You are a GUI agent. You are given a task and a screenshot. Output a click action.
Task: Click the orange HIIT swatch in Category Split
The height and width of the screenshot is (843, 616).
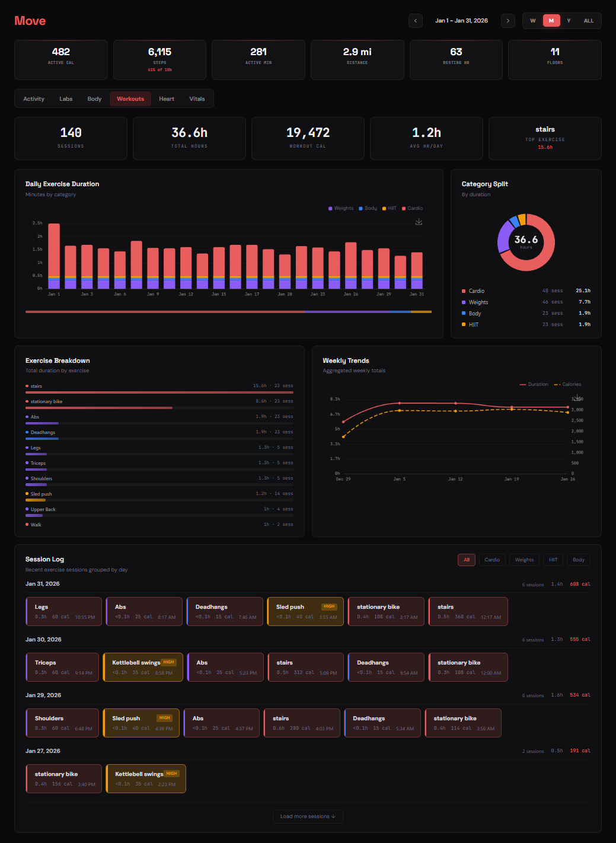[x=464, y=325]
